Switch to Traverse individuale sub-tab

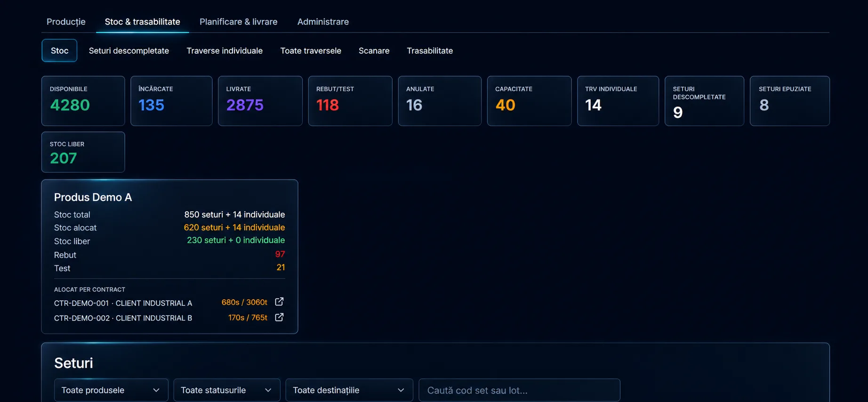click(225, 50)
